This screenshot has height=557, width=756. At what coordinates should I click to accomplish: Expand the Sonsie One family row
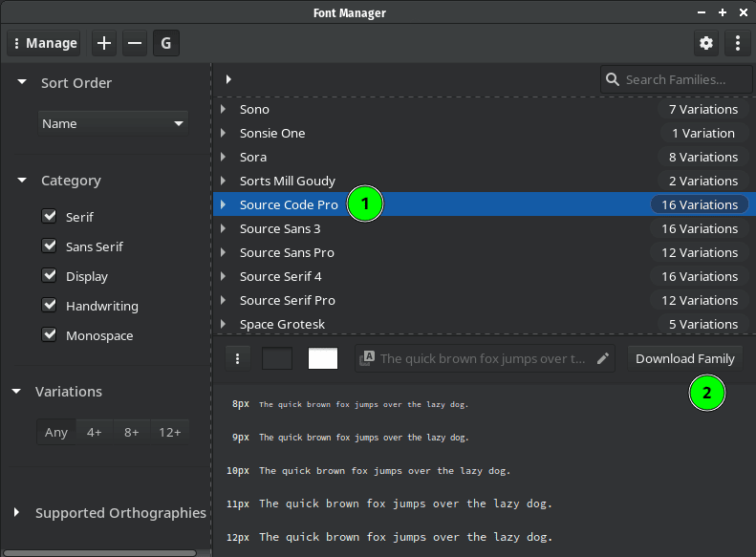pos(224,133)
